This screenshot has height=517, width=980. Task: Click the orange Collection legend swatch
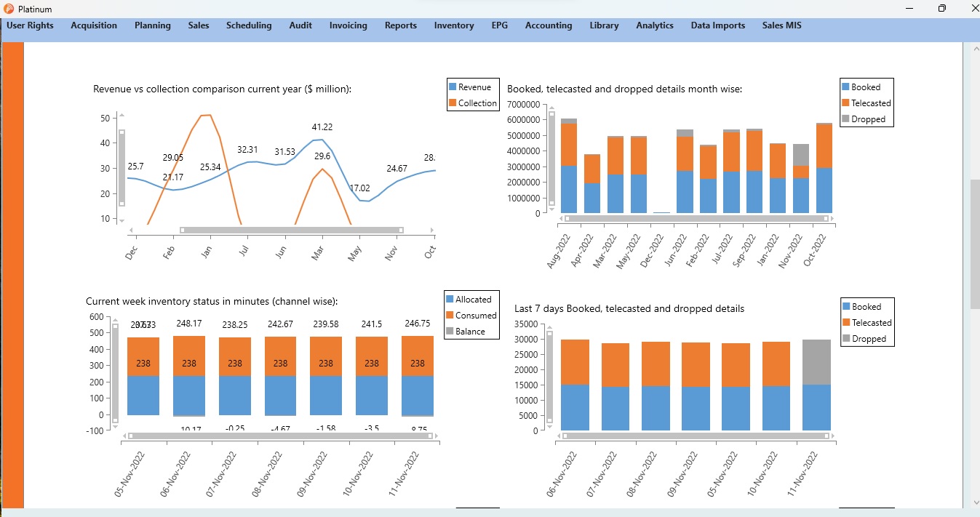tap(453, 103)
